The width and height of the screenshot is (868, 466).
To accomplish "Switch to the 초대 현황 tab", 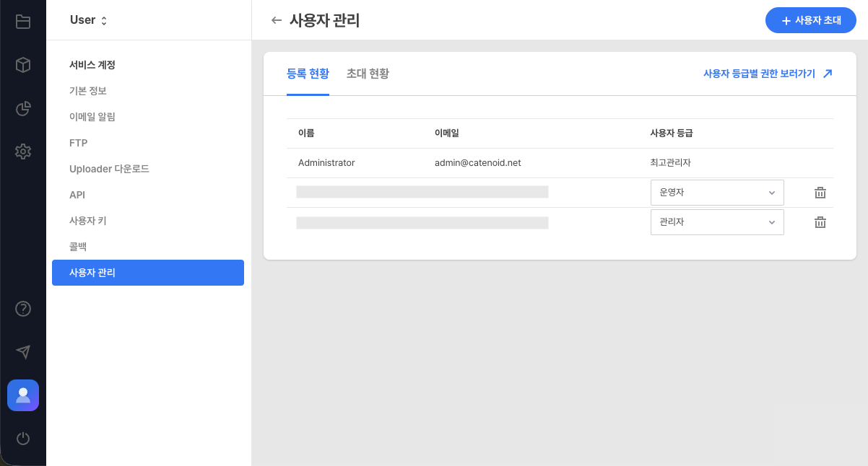I will 368,73.
